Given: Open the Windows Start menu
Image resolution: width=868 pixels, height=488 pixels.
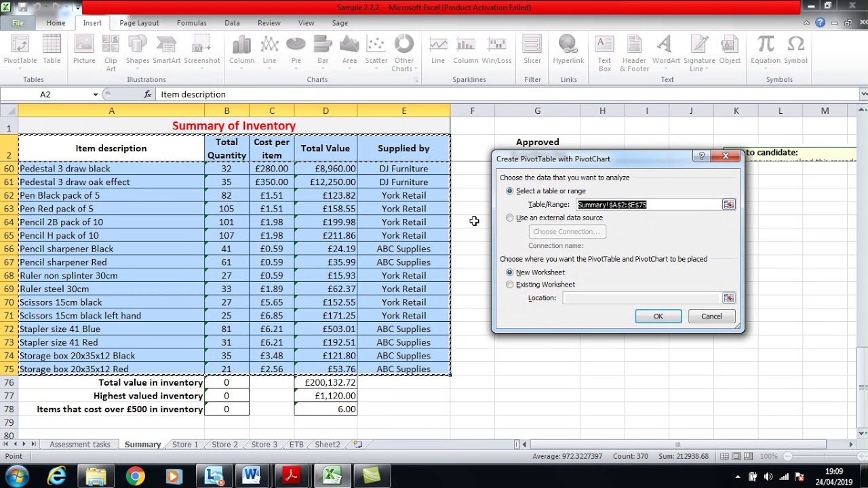Looking at the screenshot, I should (x=16, y=476).
